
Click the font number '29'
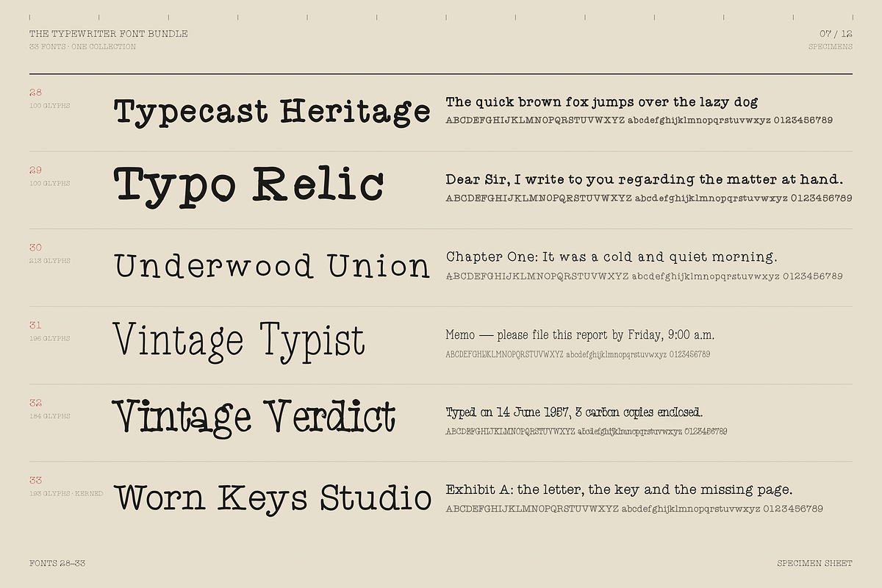35,171
